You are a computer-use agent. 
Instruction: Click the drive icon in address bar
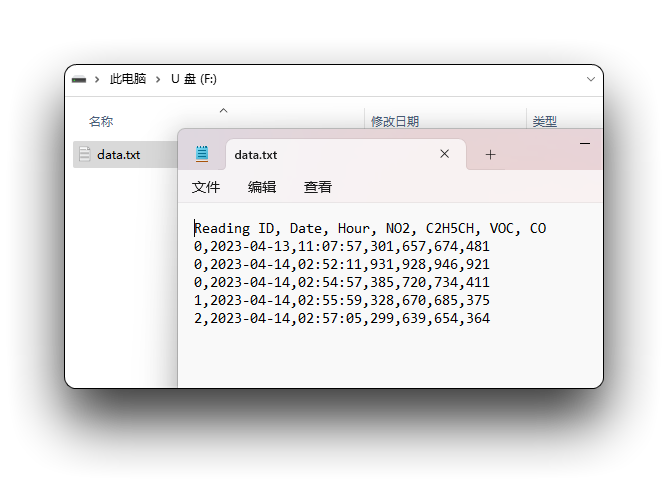pyautogui.click(x=79, y=80)
